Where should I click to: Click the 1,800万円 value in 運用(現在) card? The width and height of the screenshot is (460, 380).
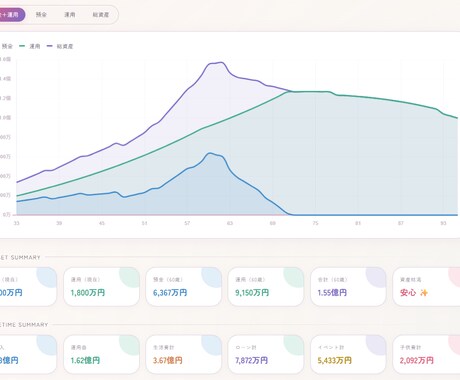88,293
